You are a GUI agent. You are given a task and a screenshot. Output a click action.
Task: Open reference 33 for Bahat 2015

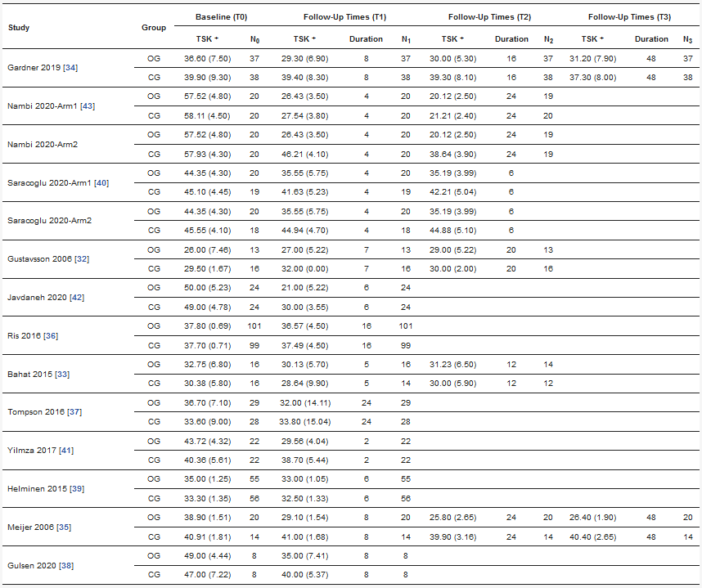pyautogui.click(x=61, y=375)
